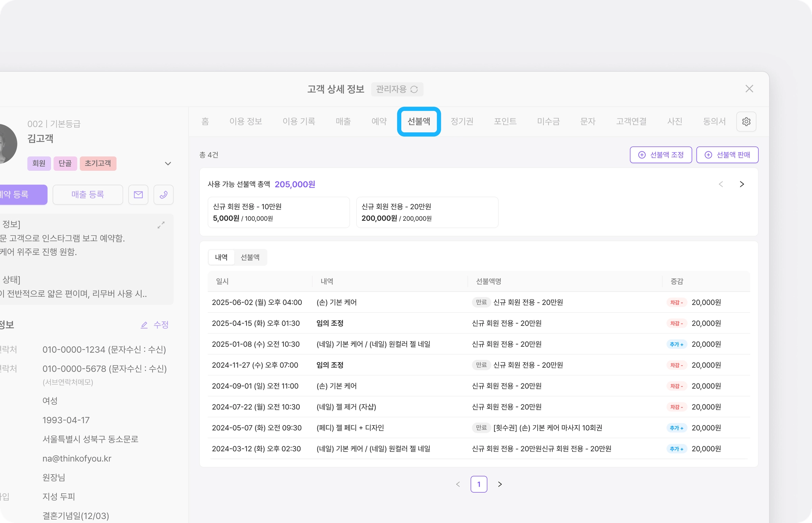Go to previous page in pagination

coord(458,484)
